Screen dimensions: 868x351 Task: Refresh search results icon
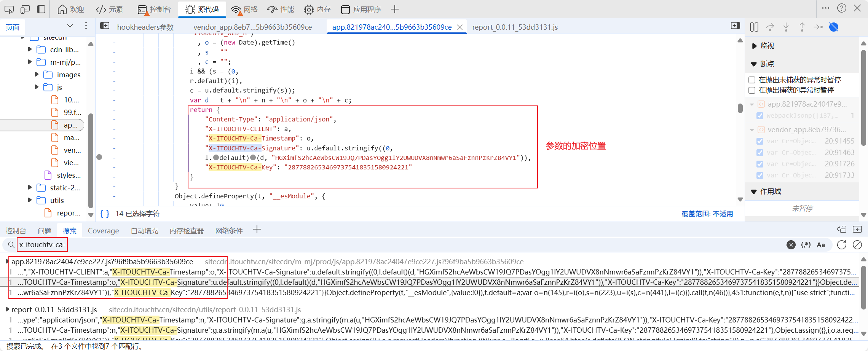842,245
